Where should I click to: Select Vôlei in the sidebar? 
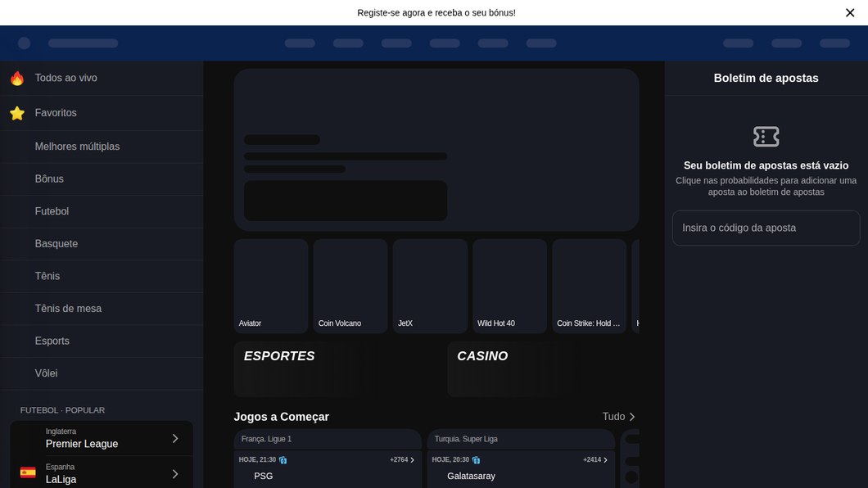point(102,373)
